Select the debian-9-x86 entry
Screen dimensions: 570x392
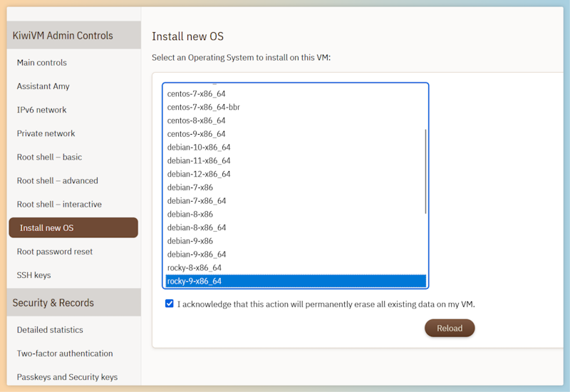[x=295, y=241]
